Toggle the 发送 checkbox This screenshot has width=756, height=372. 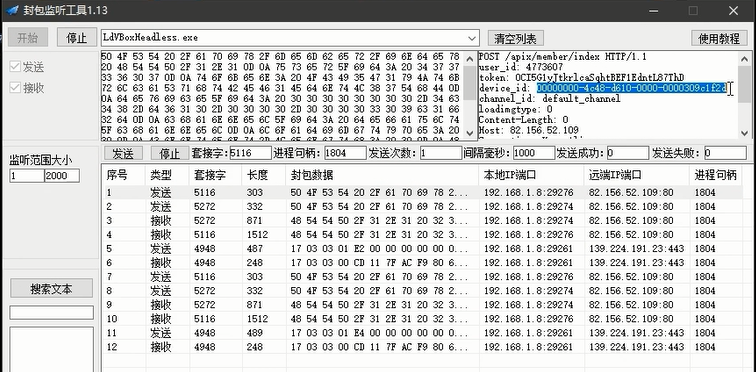coord(15,67)
